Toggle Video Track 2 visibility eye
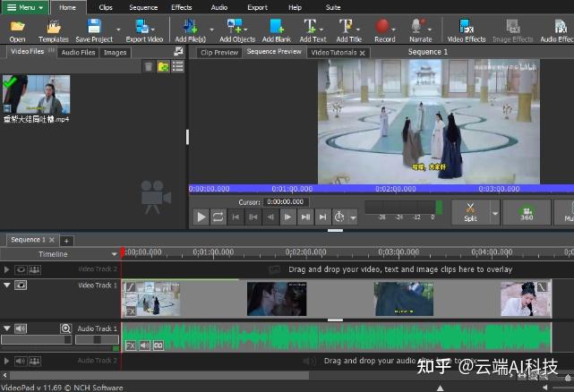This screenshot has width=574, height=392. tap(21, 269)
